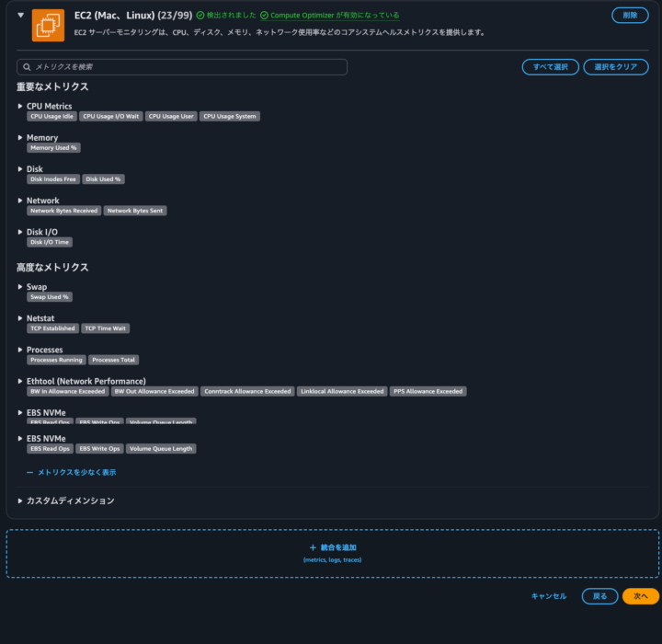The image size is (662, 644).
Task: Click the magnifier icon in metrics search
Action: pyautogui.click(x=27, y=67)
